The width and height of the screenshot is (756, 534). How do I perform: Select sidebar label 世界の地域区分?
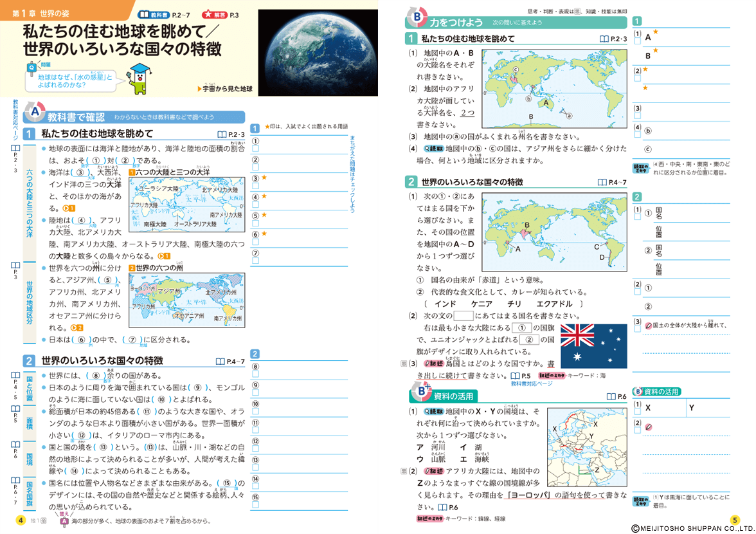pyautogui.click(x=30, y=302)
